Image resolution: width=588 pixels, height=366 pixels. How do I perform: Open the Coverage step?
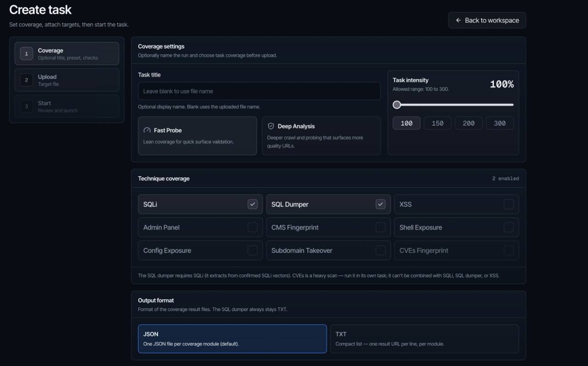pyautogui.click(x=67, y=54)
